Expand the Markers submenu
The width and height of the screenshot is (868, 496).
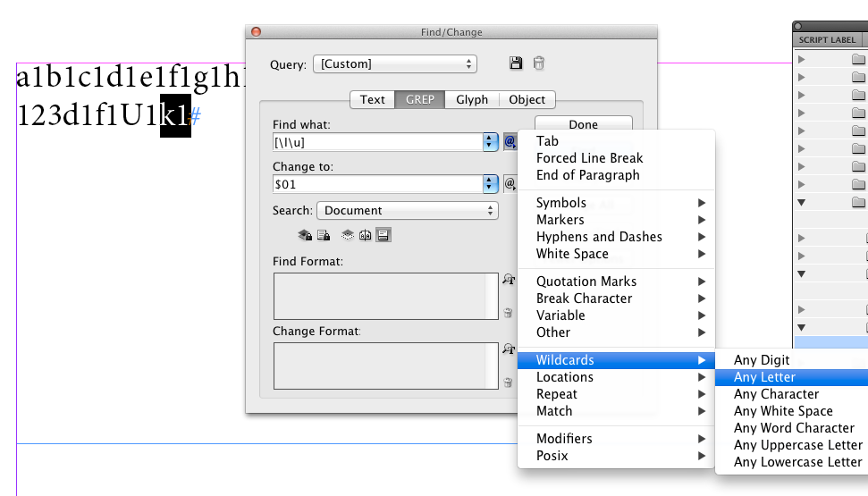pyautogui.click(x=616, y=220)
